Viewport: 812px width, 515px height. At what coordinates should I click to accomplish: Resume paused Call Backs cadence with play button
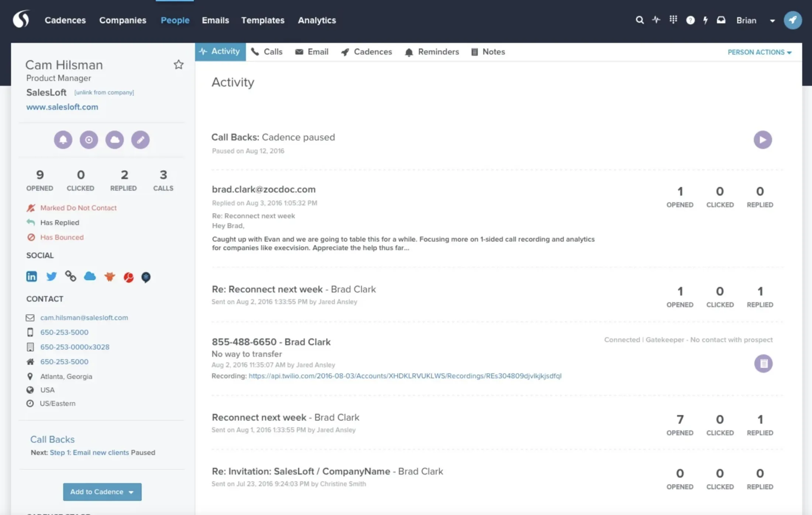tap(763, 140)
